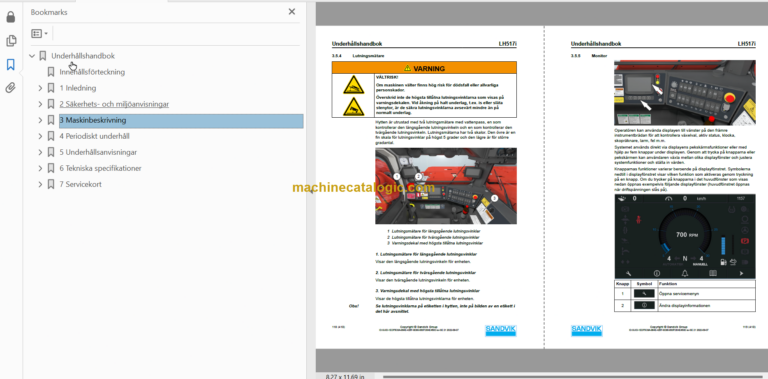Expand the 7 Servicekort bookmark
This screenshot has height=379, width=768.
[x=40, y=185]
